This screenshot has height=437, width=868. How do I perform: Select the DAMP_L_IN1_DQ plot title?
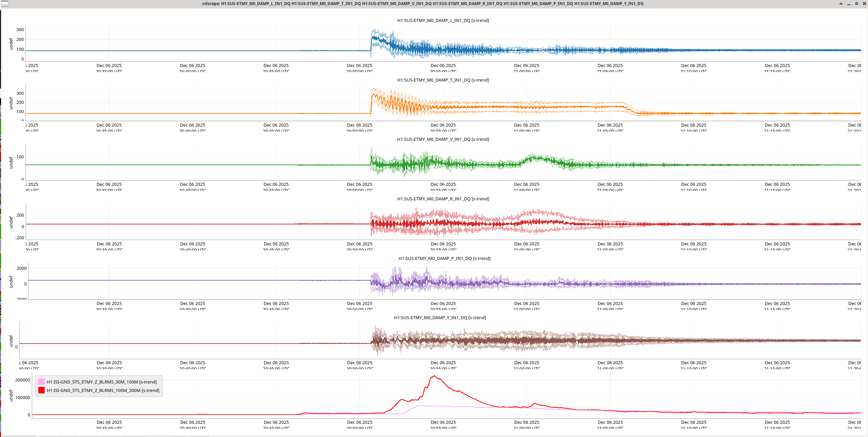443,20
